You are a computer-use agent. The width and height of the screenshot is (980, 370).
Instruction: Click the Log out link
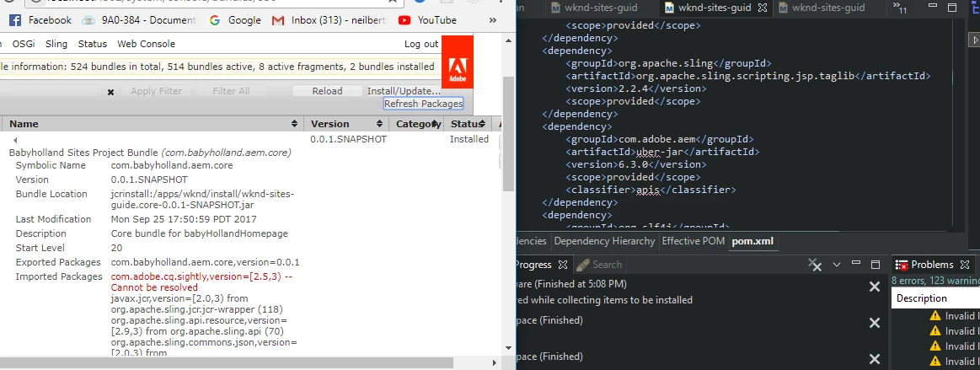click(421, 44)
